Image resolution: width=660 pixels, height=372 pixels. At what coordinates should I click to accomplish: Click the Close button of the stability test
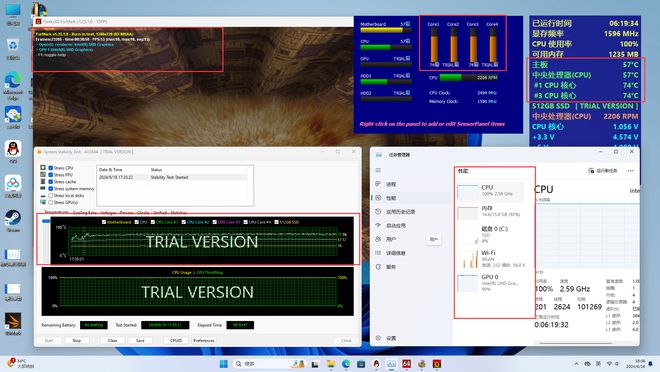[346, 340]
